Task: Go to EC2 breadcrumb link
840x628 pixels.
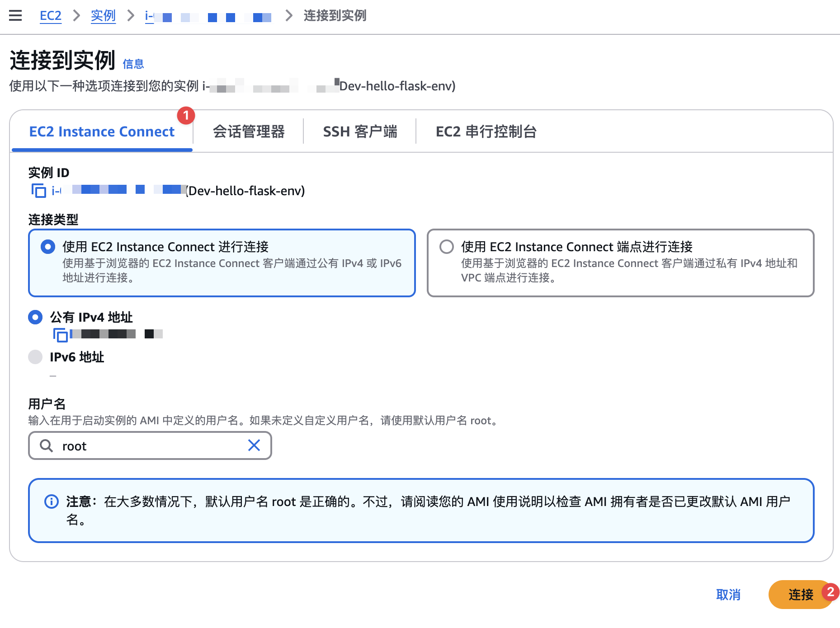Action: [51, 16]
